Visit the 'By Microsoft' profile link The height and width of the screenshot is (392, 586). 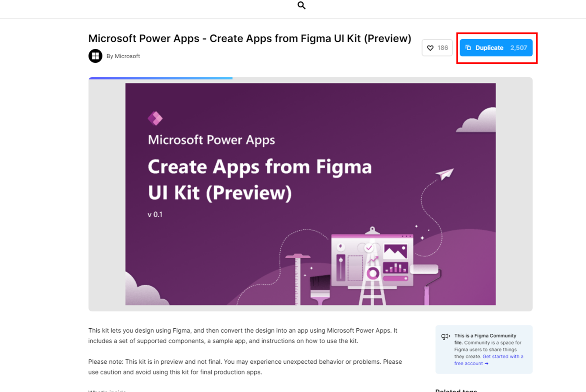click(123, 56)
